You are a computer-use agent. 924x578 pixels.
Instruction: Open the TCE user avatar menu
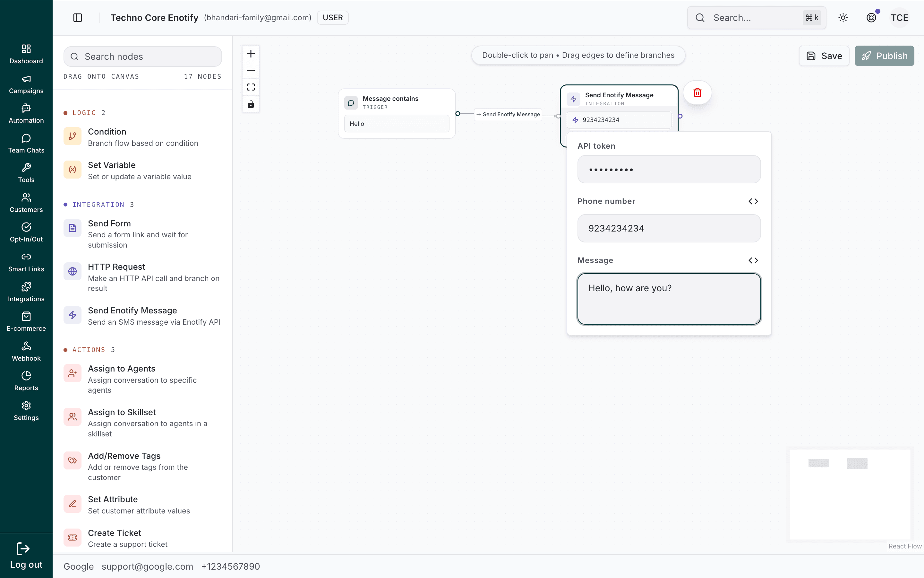point(900,18)
